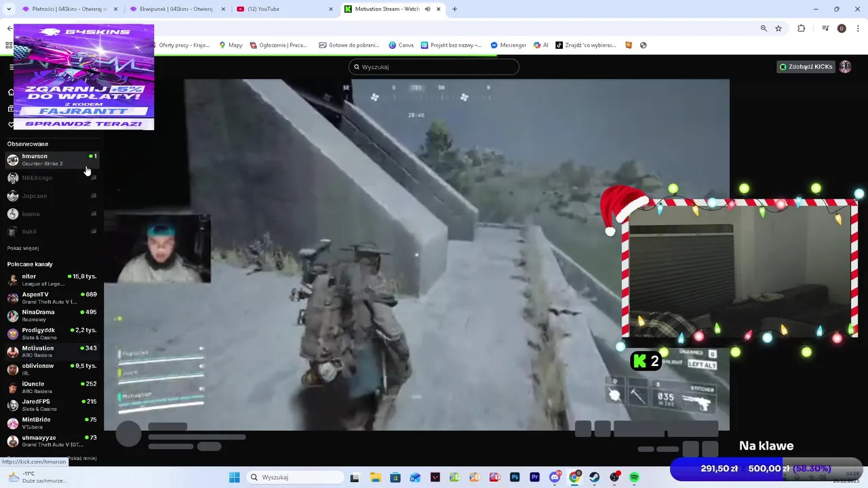Click the globe bookmark icon
This screenshot has height=488, width=868.
[x=643, y=45]
